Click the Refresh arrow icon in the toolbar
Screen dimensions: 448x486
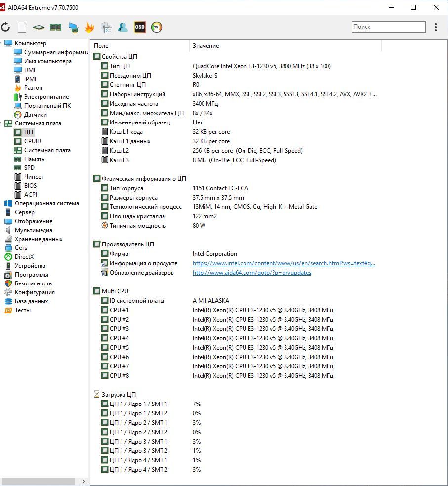point(5,27)
